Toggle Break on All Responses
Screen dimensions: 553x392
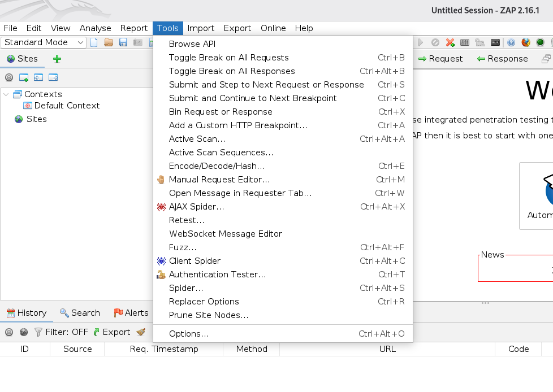point(283,71)
